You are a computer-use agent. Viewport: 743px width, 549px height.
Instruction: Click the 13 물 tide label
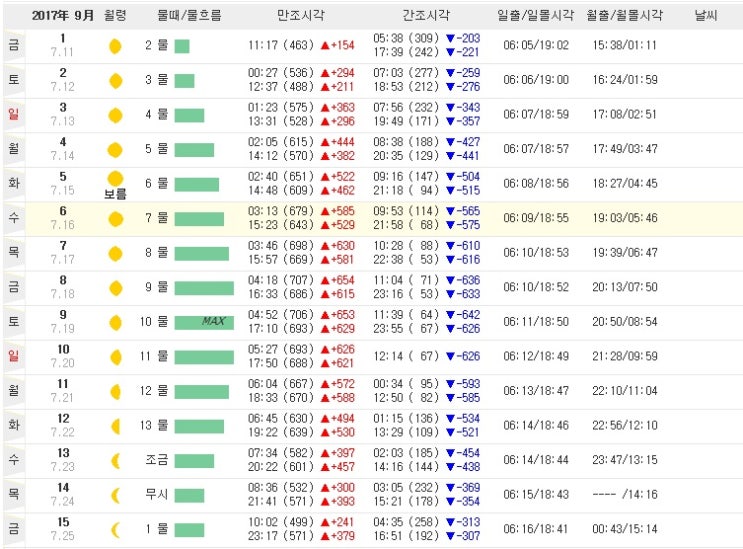pos(154,426)
